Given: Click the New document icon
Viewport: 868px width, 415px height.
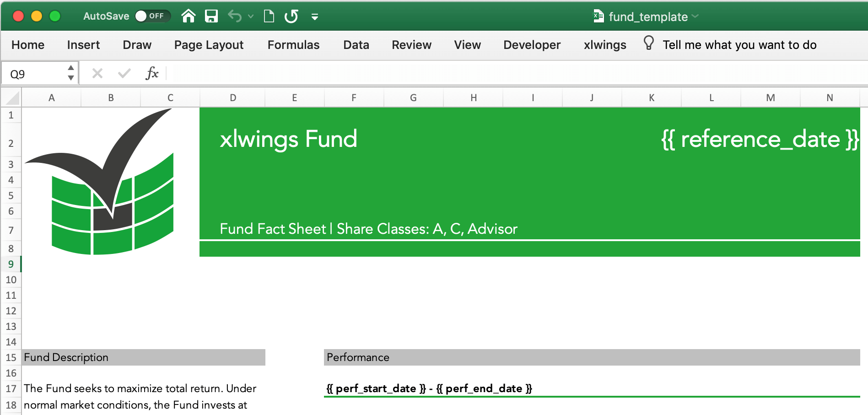Looking at the screenshot, I should [269, 16].
